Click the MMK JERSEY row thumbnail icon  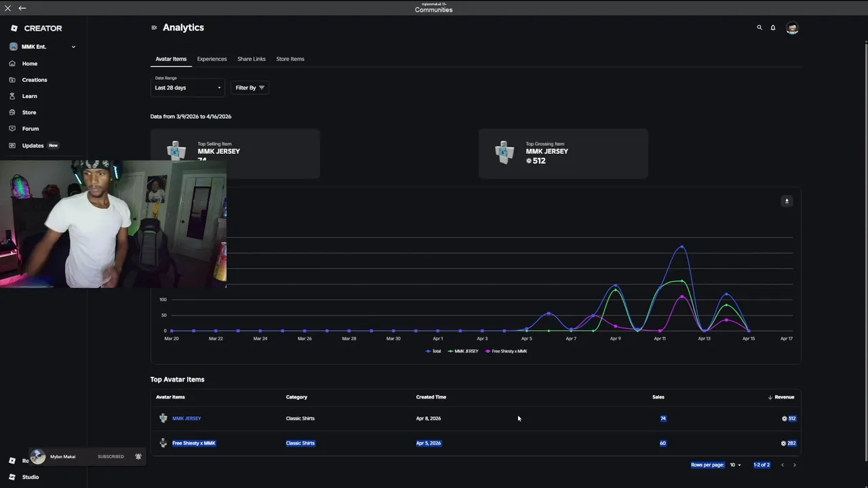tap(163, 418)
